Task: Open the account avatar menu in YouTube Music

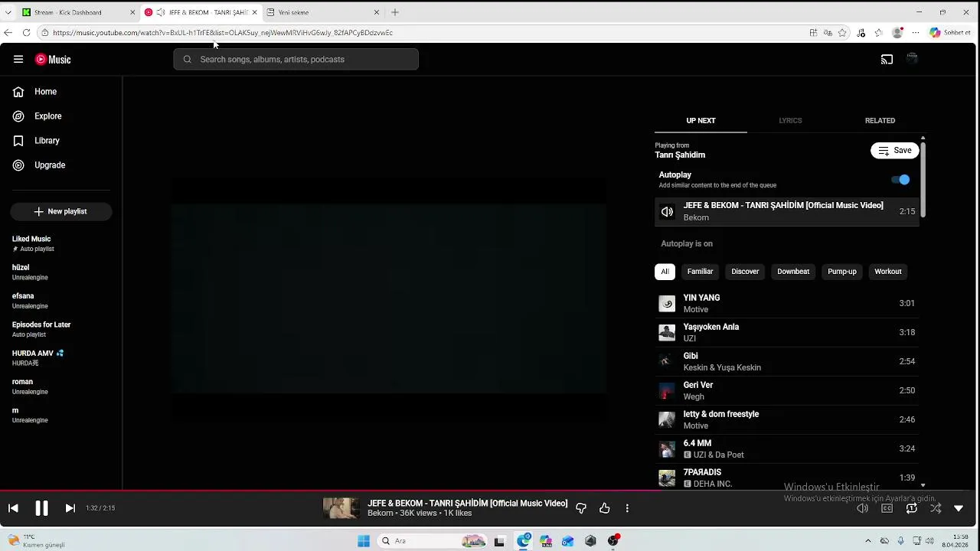Action: pyautogui.click(x=912, y=59)
